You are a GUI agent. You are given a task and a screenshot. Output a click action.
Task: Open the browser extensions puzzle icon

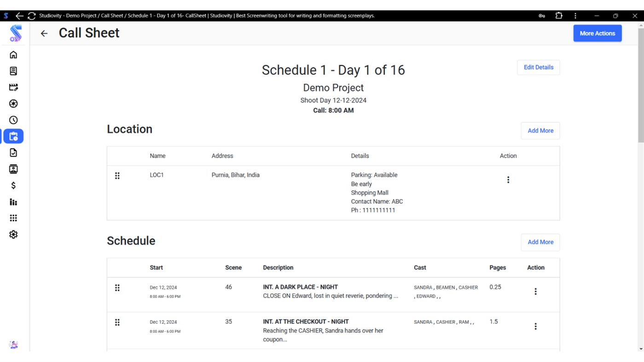tap(558, 15)
